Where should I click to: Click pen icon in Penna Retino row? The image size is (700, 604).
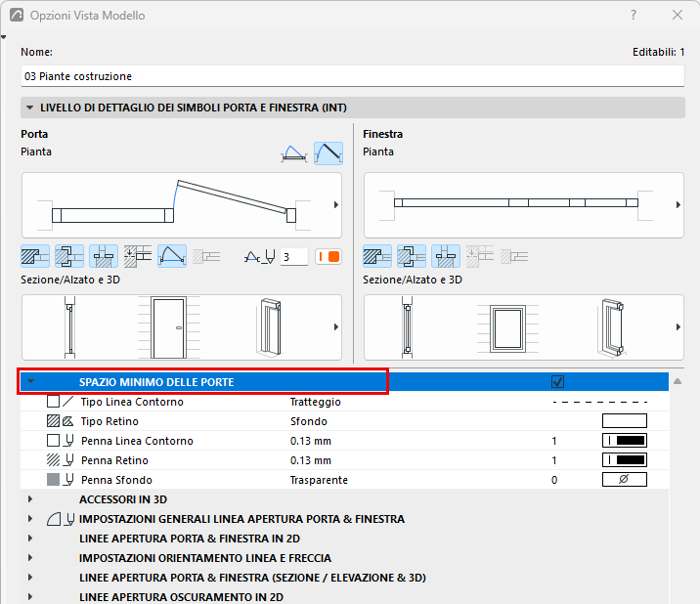(68, 460)
